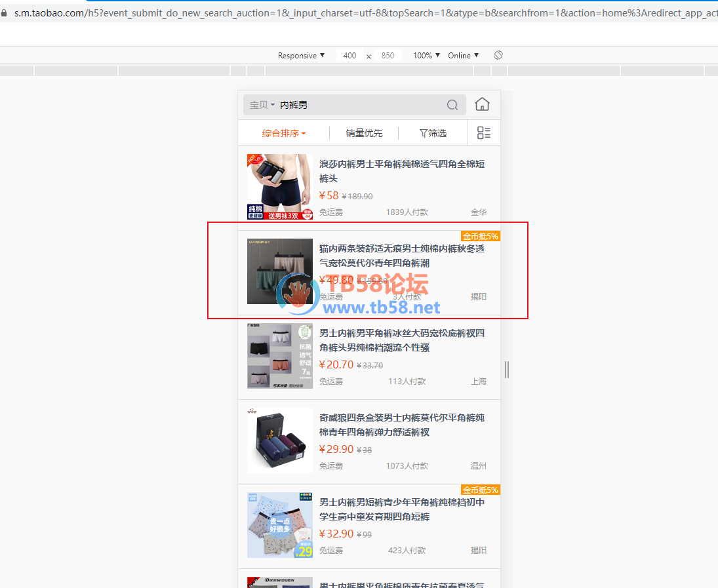Click the ¥32.90 price text

(336, 534)
